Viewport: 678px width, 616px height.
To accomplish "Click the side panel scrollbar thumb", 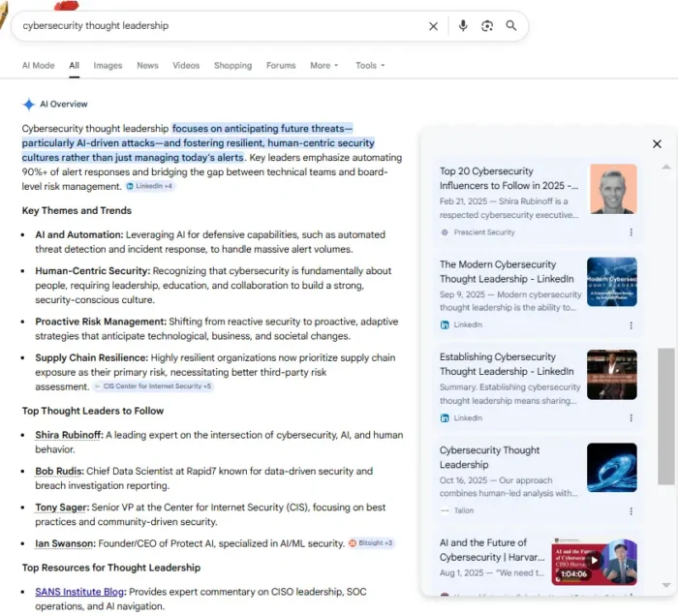I will 666,416.
